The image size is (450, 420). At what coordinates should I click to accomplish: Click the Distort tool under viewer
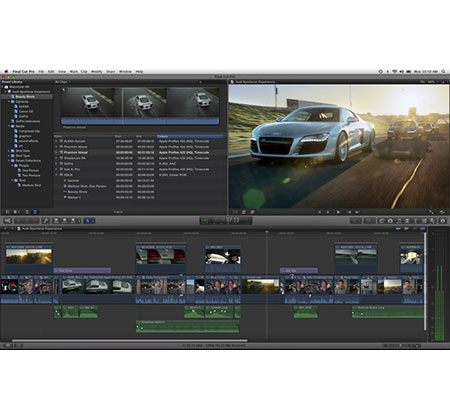point(253,212)
